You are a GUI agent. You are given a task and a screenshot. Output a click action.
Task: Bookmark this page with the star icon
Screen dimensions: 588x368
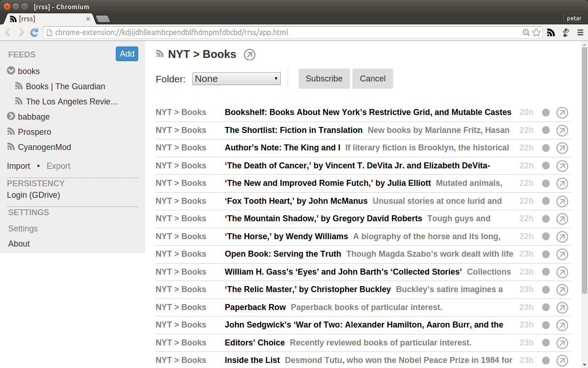[x=536, y=33]
